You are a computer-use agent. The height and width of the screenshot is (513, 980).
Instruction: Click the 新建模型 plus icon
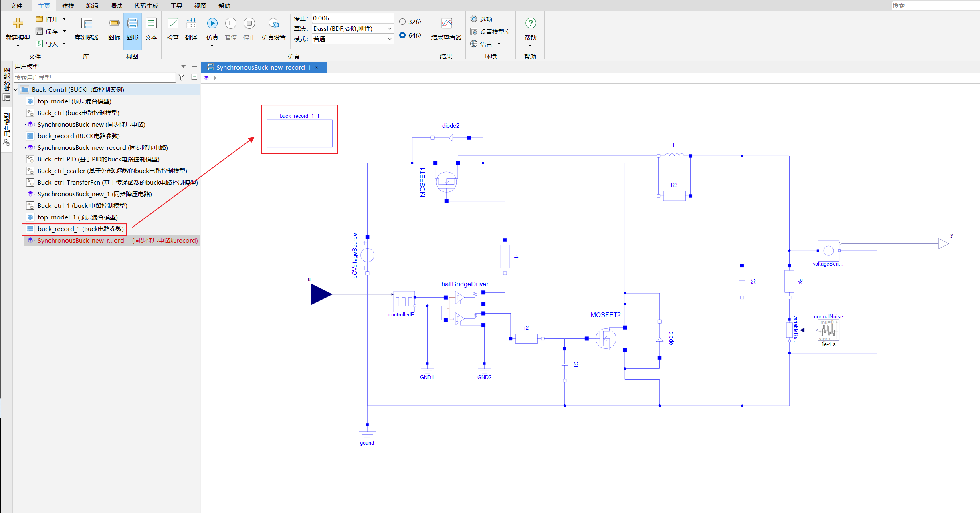click(18, 23)
